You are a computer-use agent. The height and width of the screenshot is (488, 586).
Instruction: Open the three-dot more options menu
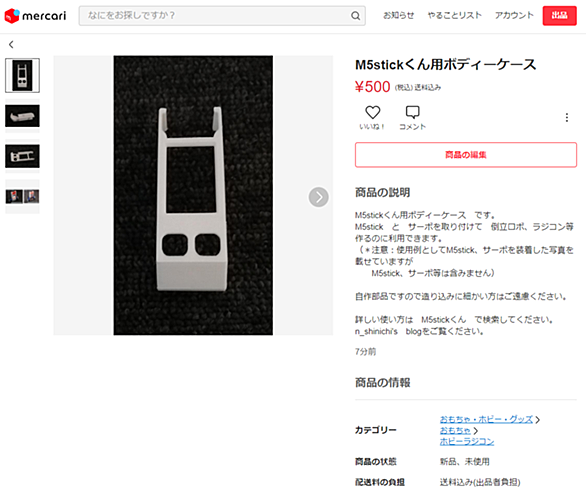[x=567, y=118]
